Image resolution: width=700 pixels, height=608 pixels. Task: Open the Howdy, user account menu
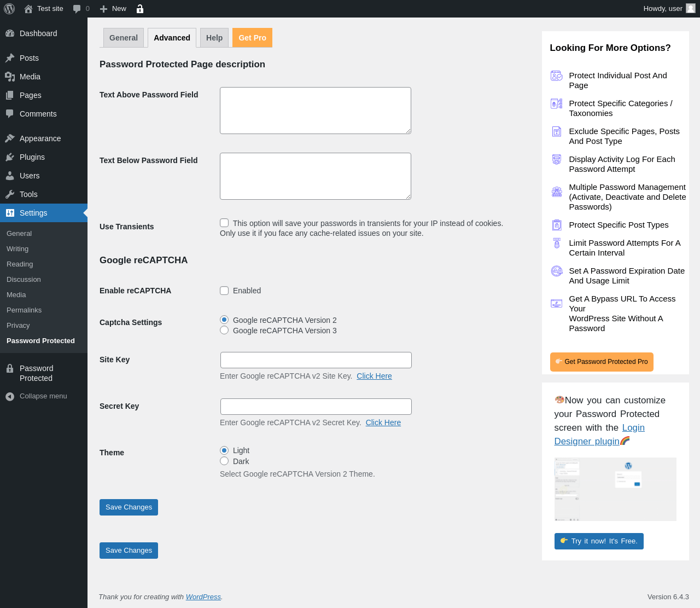tap(669, 9)
